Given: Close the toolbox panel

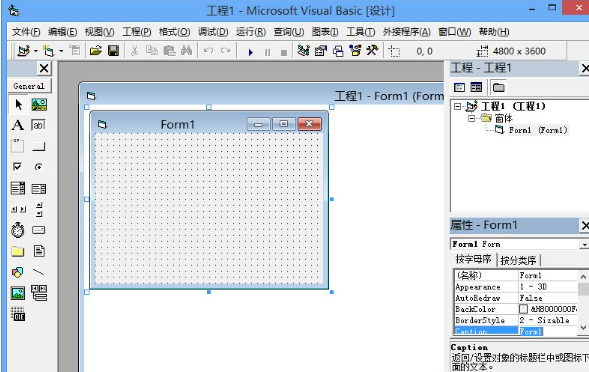Looking at the screenshot, I should click(44, 68).
